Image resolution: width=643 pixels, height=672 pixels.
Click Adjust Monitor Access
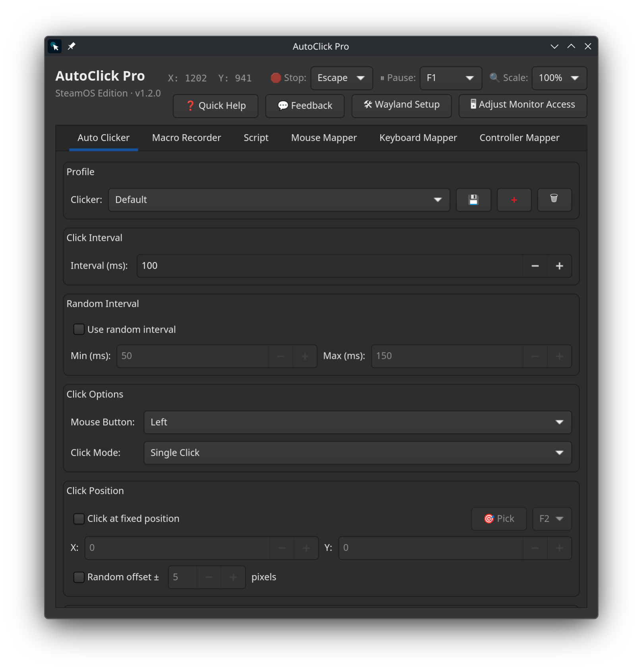point(523,106)
